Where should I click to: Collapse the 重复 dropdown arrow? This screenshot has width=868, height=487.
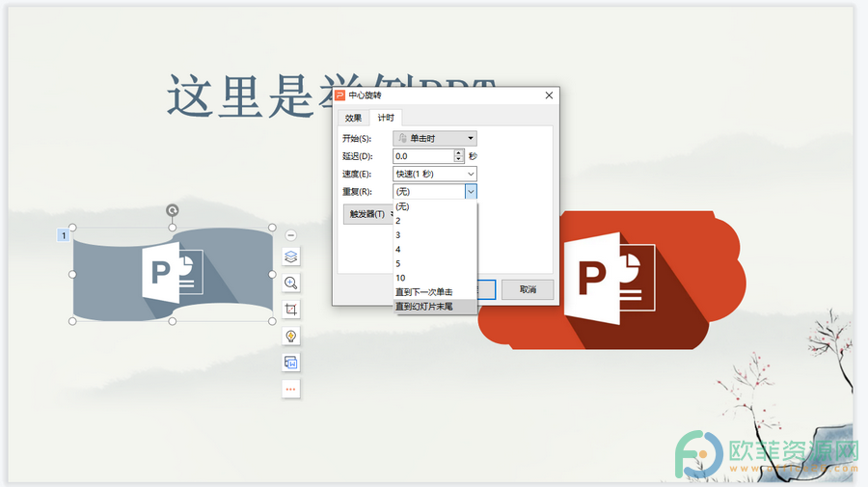pyautogui.click(x=471, y=192)
